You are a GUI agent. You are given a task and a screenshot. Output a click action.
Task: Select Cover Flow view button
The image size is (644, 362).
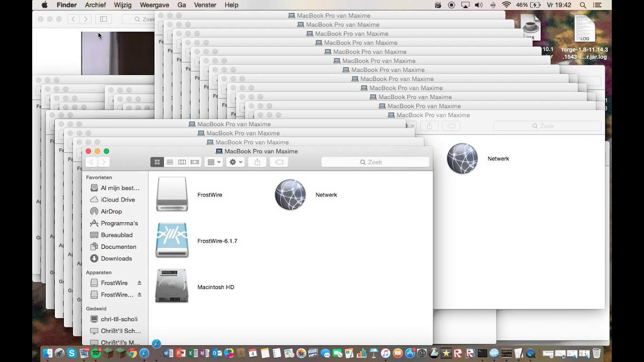[x=195, y=162]
